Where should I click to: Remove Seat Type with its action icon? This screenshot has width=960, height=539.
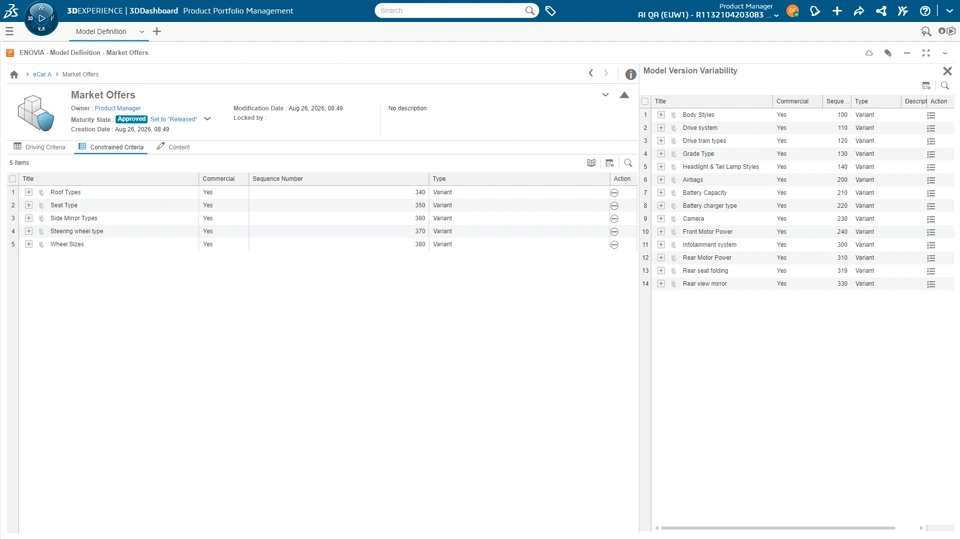coord(614,206)
